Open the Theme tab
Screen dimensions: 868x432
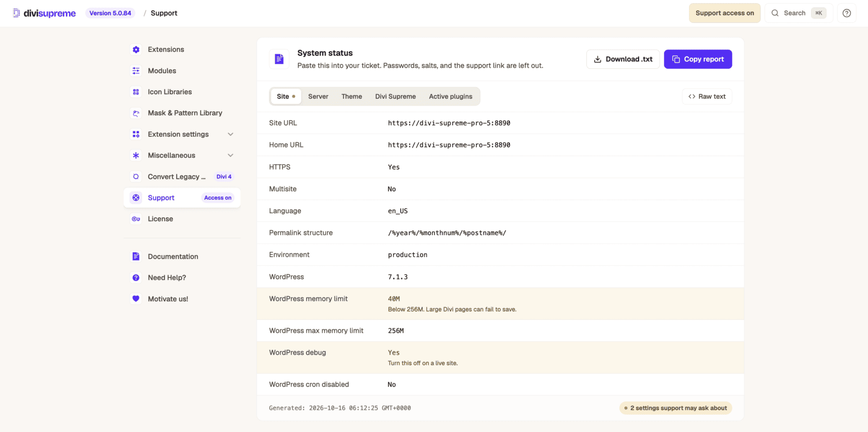[x=352, y=97]
